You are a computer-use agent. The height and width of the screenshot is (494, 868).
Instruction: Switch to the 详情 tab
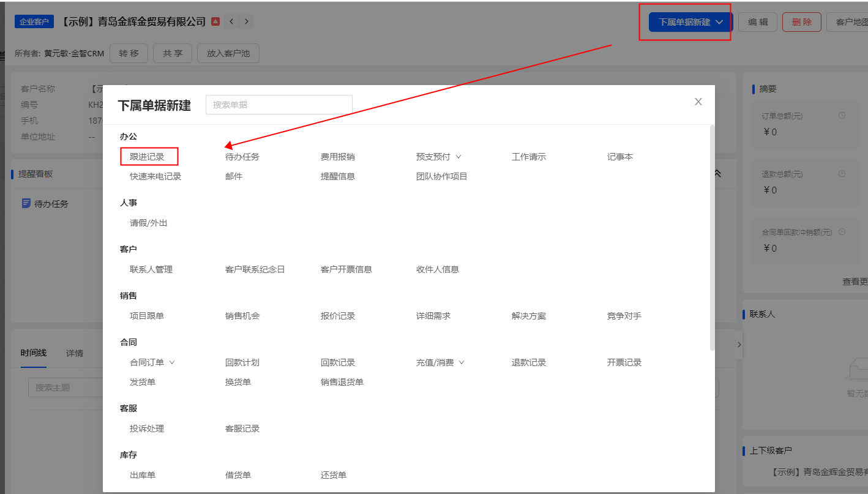pyautogui.click(x=75, y=353)
